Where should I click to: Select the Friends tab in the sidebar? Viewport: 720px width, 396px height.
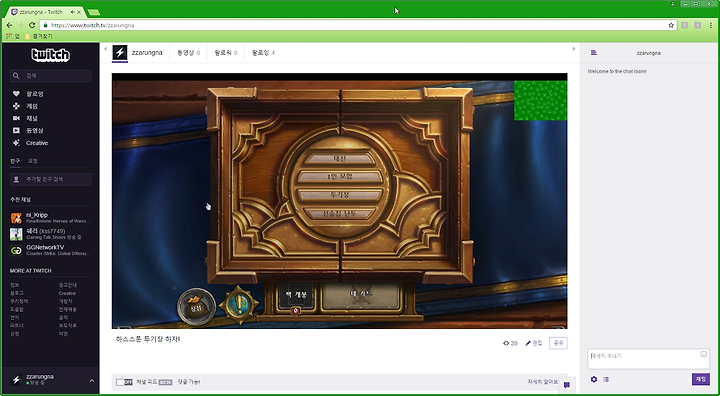(x=15, y=161)
